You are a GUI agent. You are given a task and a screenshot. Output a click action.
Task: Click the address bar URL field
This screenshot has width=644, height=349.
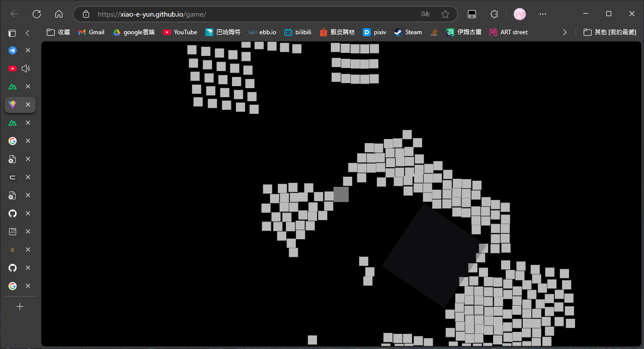(x=252, y=14)
